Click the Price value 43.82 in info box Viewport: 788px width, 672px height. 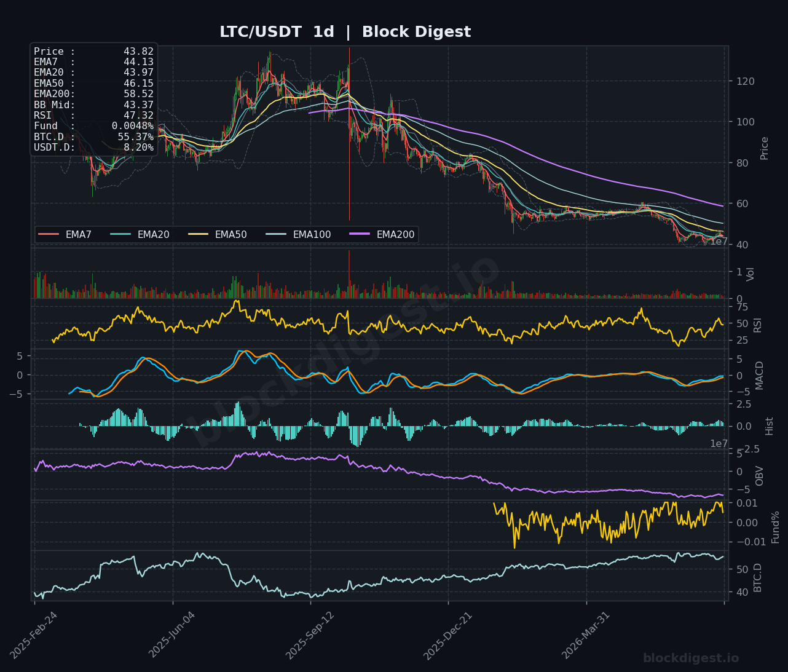tap(138, 52)
